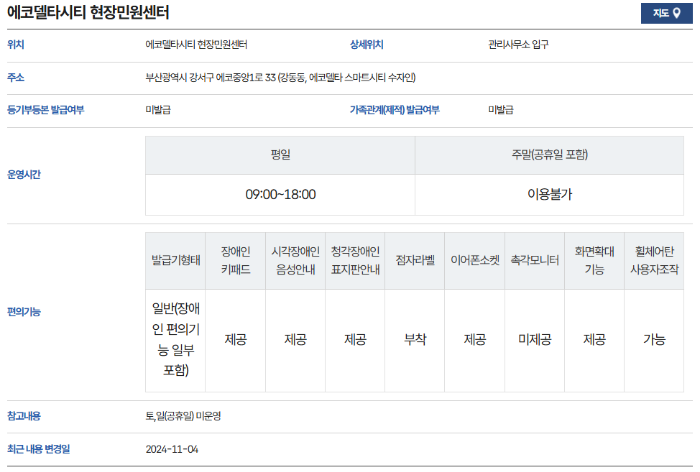700x472 pixels.
Task: Select the title 에코델타시티 현장민원센터
Action: [88, 13]
